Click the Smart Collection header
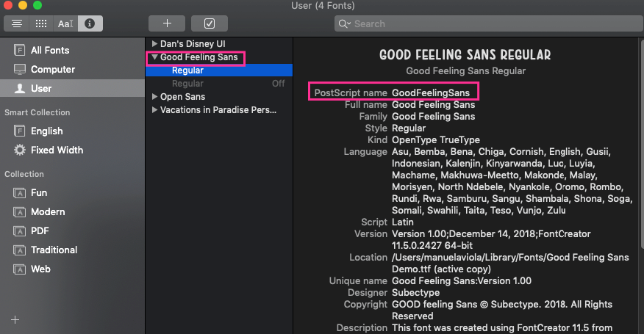The image size is (644, 334). (37, 112)
